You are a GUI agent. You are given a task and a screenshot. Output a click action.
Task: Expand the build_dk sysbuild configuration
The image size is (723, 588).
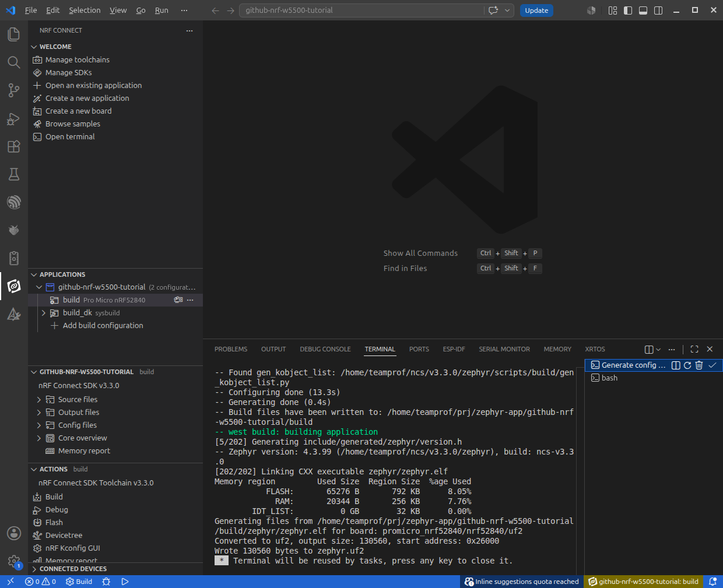(43, 313)
